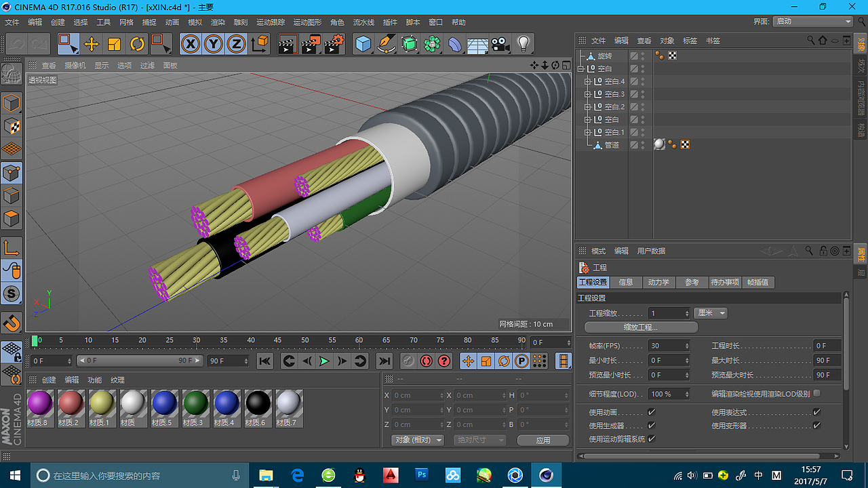Toggle visibility dots for the 旋转 object

pyautogui.click(x=643, y=56)
